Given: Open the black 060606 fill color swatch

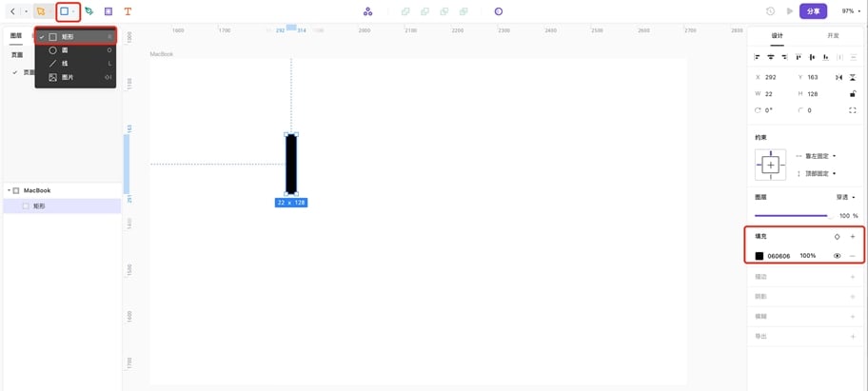Looking at the screenshot, I should click(759, 256).
